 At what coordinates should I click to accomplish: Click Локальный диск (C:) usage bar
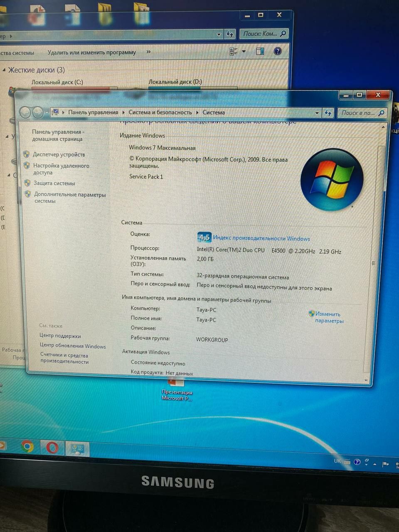click(x=74, y=88)
